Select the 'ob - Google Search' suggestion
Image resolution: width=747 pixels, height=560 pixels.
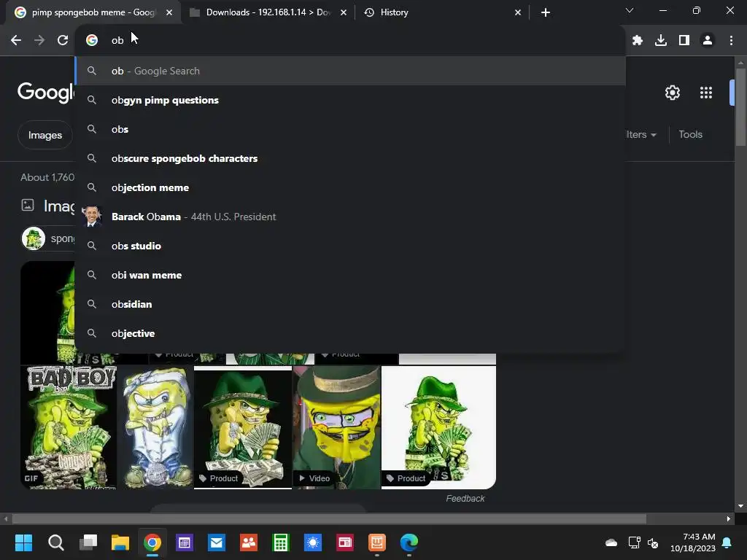coord(350,71)
